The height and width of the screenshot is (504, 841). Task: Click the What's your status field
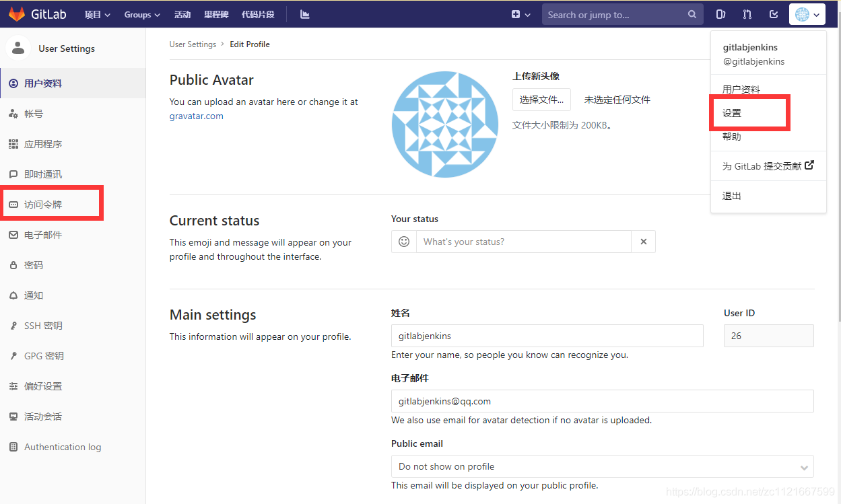click(x=524, y=242)
